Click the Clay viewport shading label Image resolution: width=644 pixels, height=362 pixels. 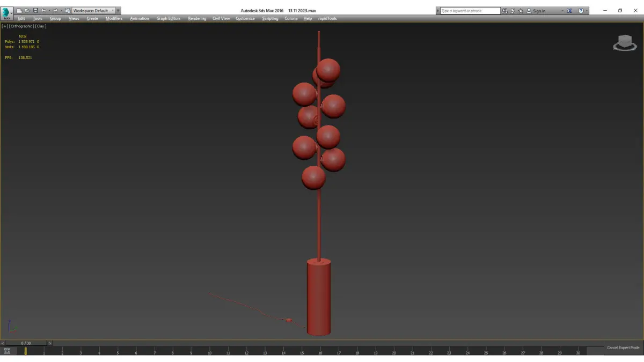pyautogui.click(x=41, y=26)
